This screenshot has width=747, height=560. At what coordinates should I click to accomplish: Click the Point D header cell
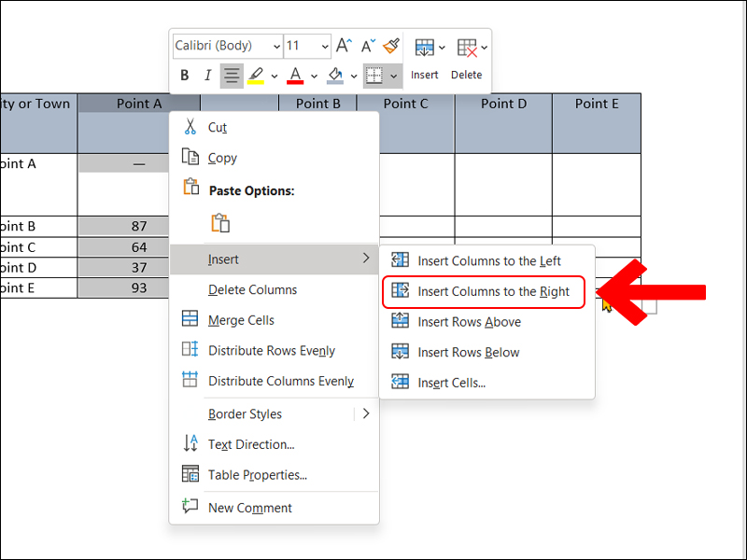pos(503,104)
